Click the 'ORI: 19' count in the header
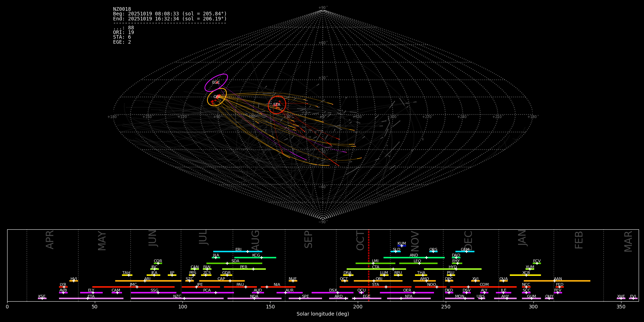Screen dimensions: 644x322 pos(123,33)
